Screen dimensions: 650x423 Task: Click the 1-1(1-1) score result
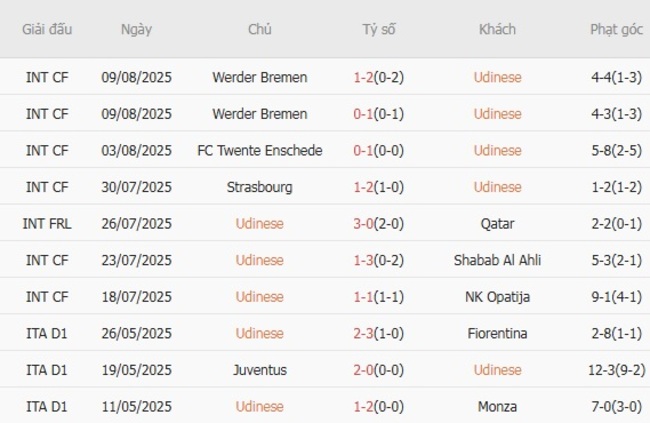point(379,297)
